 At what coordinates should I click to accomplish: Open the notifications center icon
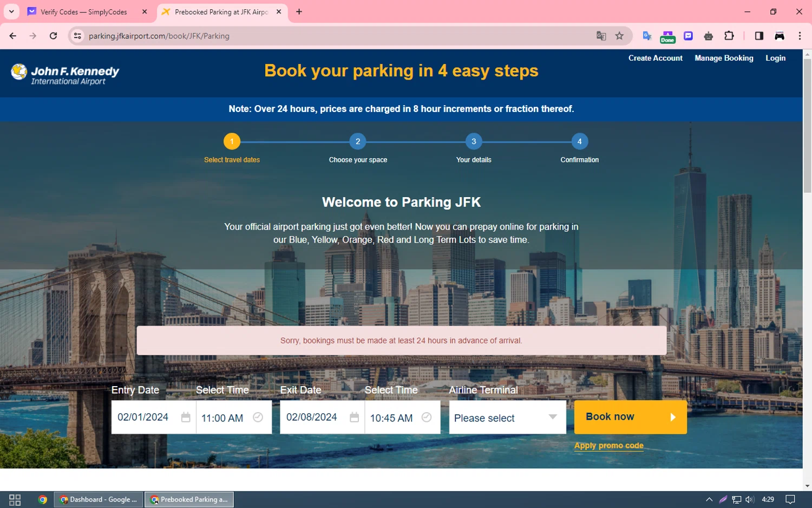(x=790, y=499)
